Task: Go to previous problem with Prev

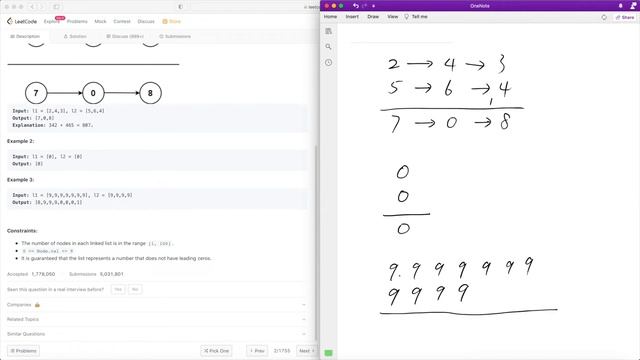Action: pyautogui.click(x=257, y=351)
